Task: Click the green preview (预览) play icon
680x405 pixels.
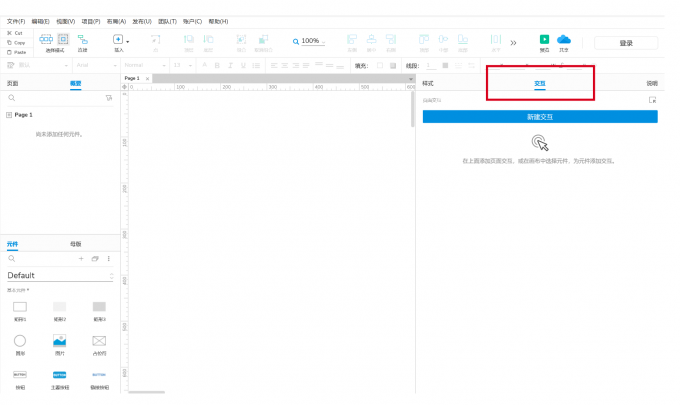Action: click(x=544, y=39)
